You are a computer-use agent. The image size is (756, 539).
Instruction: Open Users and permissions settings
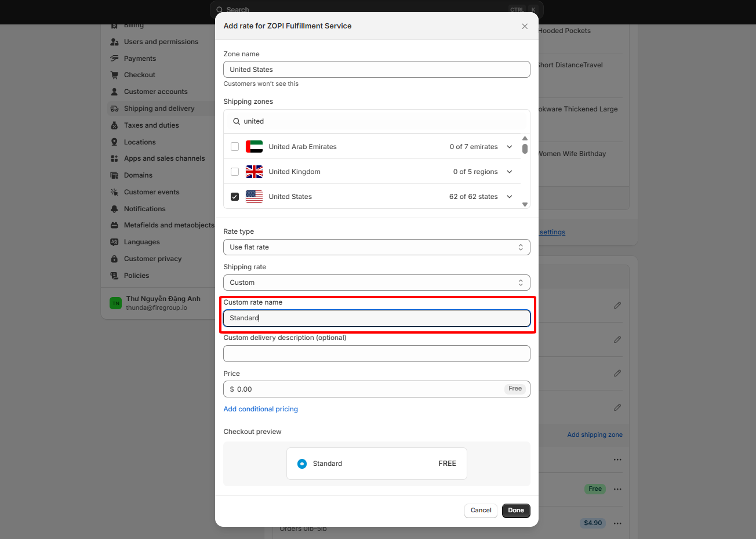[161, 42]
